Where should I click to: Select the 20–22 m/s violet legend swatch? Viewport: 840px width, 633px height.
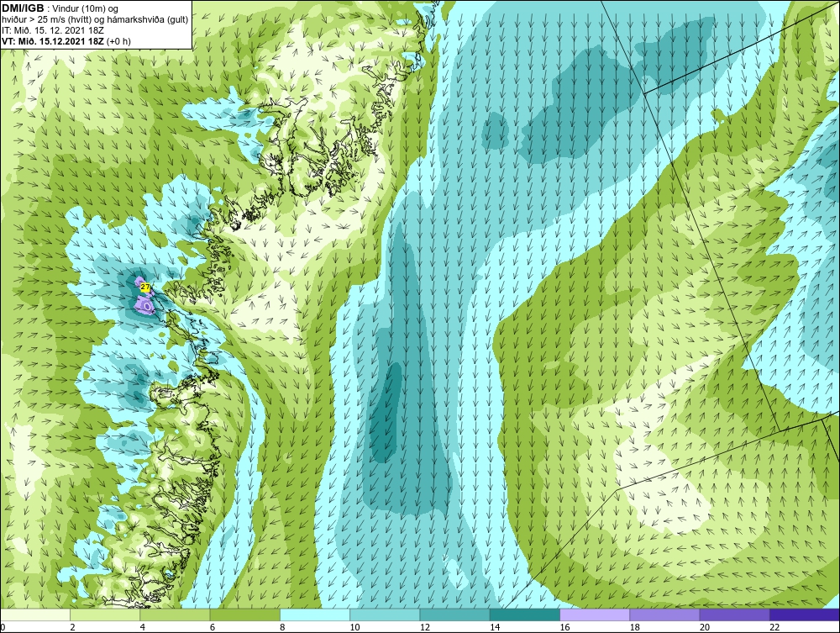pos(734,615)
